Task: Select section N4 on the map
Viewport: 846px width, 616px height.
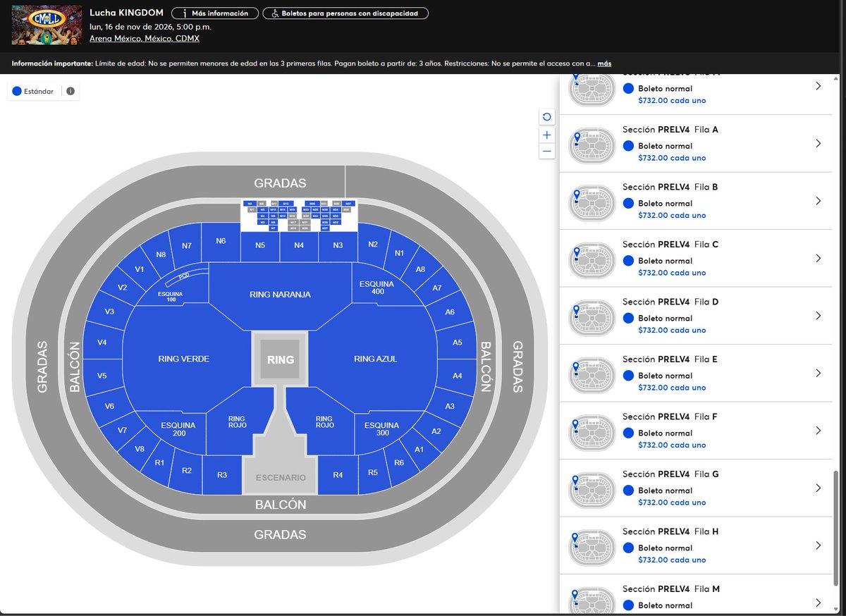Action: (x=299, y=245)
